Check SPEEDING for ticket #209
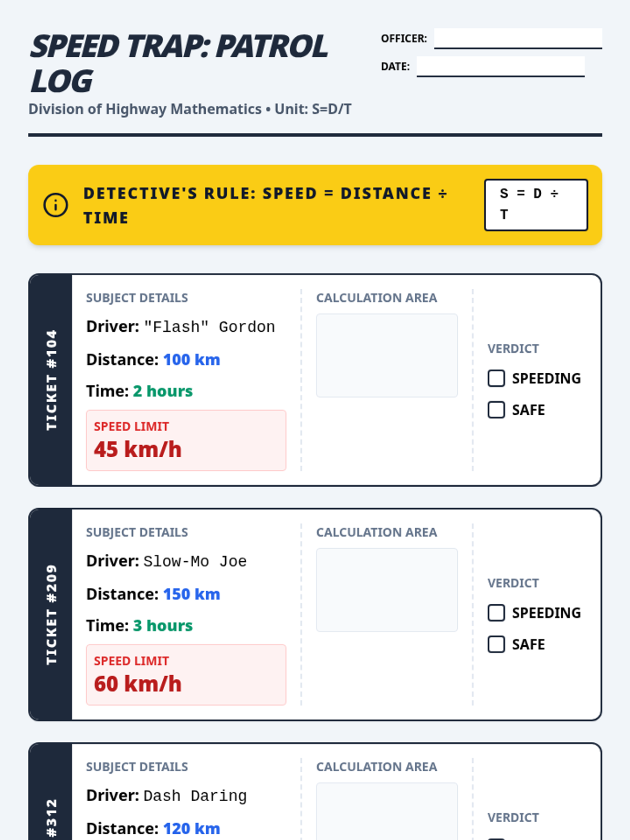Screen dimensions: 630x840 pyautogui.click(x=496, y=613)
